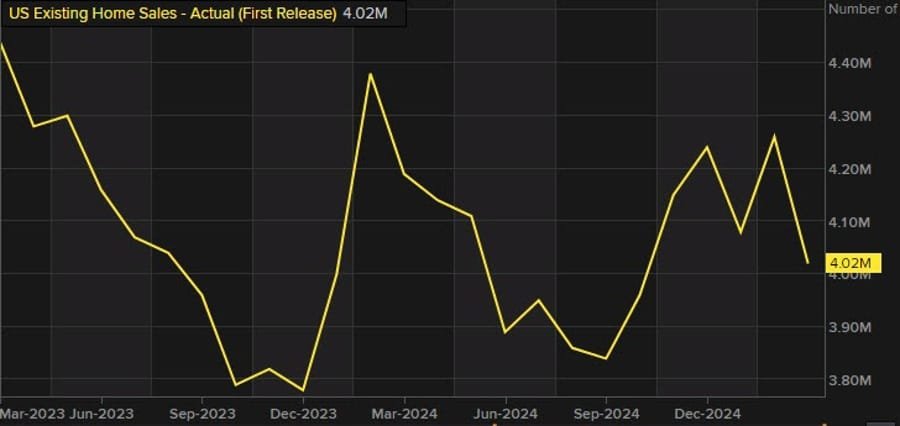Click the Mar-2023 x-axis date label
The height and width of the screenshot is (426, 900).
pyautogui.click(x=27, y=411)
